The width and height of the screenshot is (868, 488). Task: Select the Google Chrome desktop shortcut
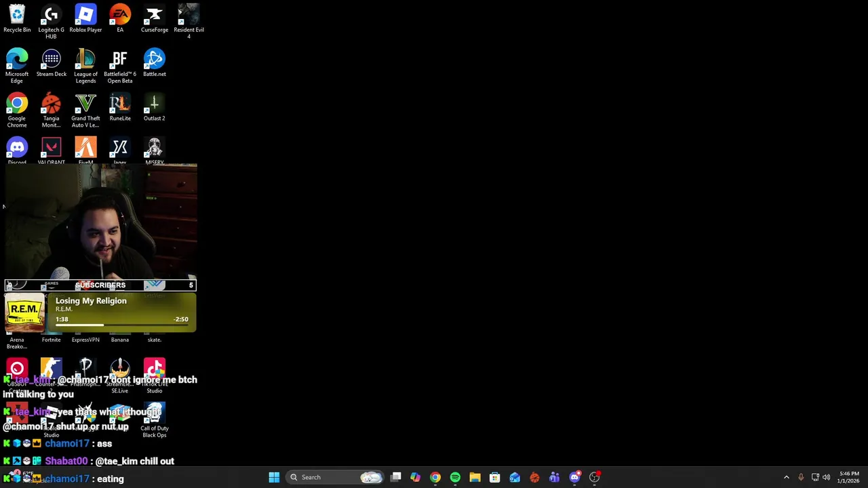tap(17, 110)
